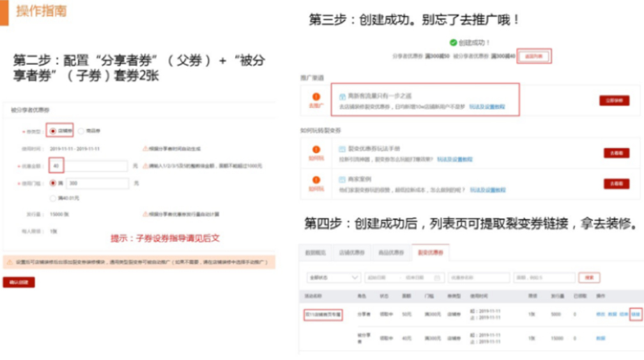The height and width of the screenshot is (360, 644).
Task: Click the first action link in the 分享者 row
Action: (x=601, y=315)
